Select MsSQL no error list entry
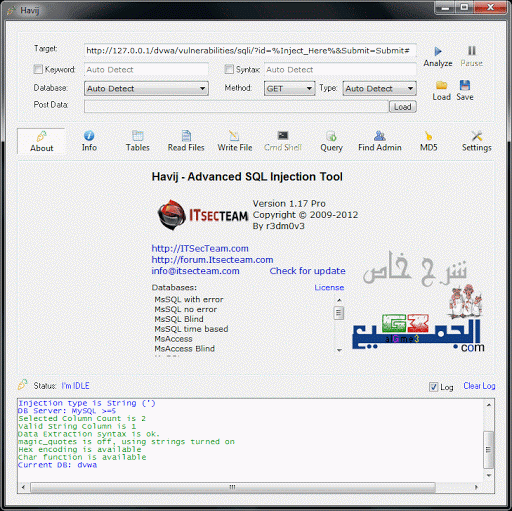This screenshot has width=512, height=511. pos(185,309)
